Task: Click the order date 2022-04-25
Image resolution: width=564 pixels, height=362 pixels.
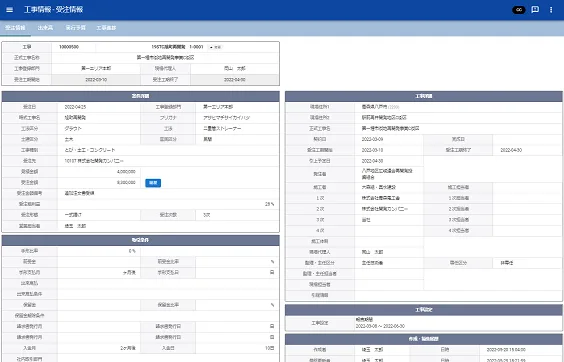Action: coord(75,107)
